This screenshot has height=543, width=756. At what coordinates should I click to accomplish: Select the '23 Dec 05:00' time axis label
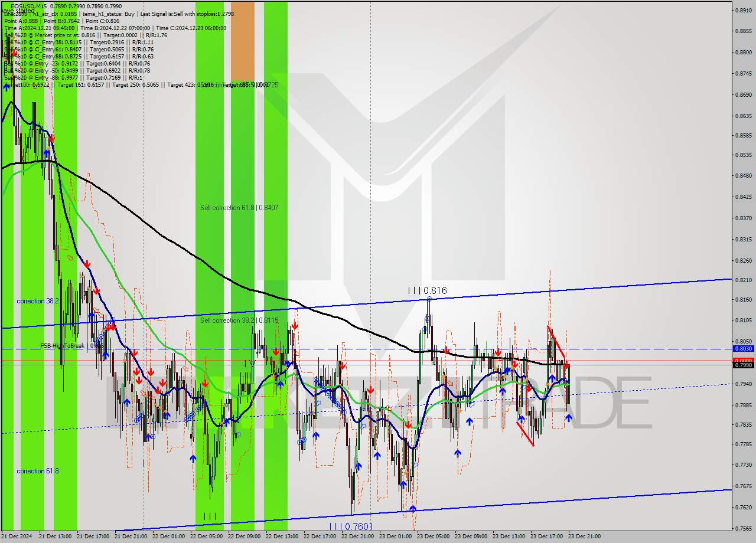(433, 537)
